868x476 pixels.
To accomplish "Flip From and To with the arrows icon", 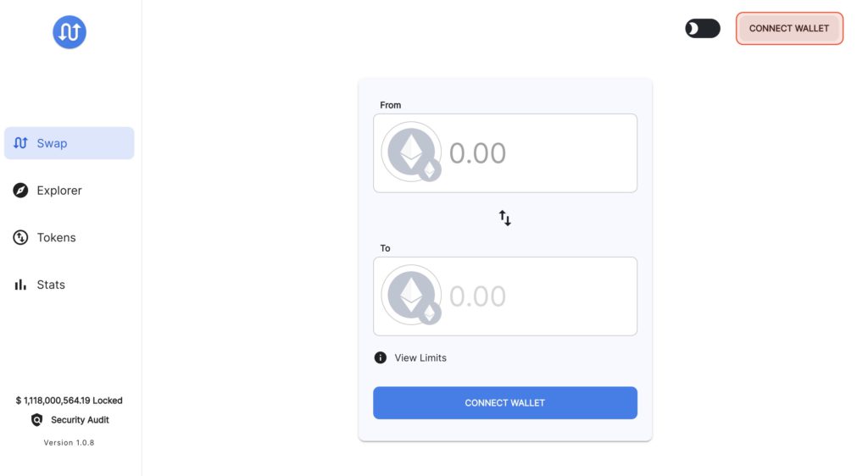I will tap(505, 218).
